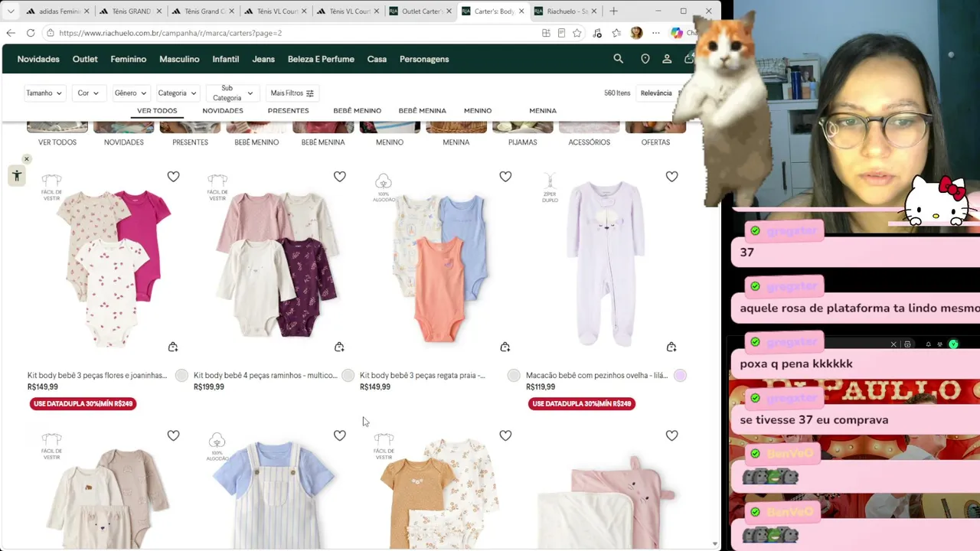View site information lock icon in address bar
The image size is (980, 551).
pyautogui.click(x=50, y=33)
